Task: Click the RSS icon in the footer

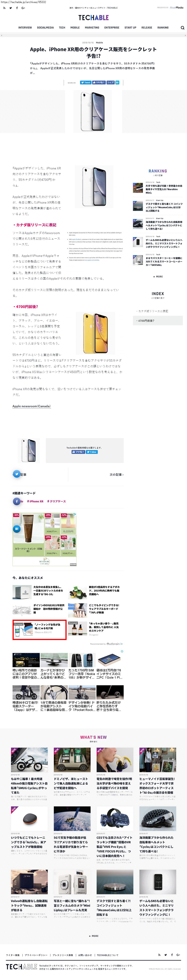Action: point(159,955)
